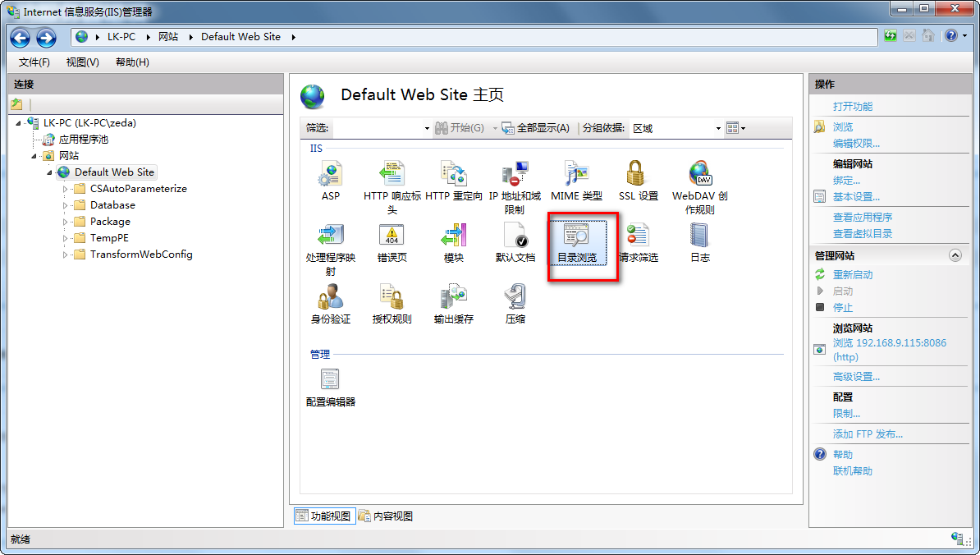
Task: Open MIME 类型 feature
Action: 576,181
